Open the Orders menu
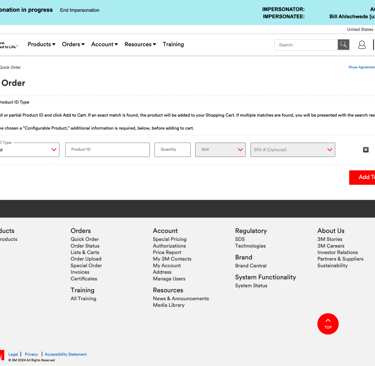Viewport: 375px width, 366px height. (x=73, y=44)
